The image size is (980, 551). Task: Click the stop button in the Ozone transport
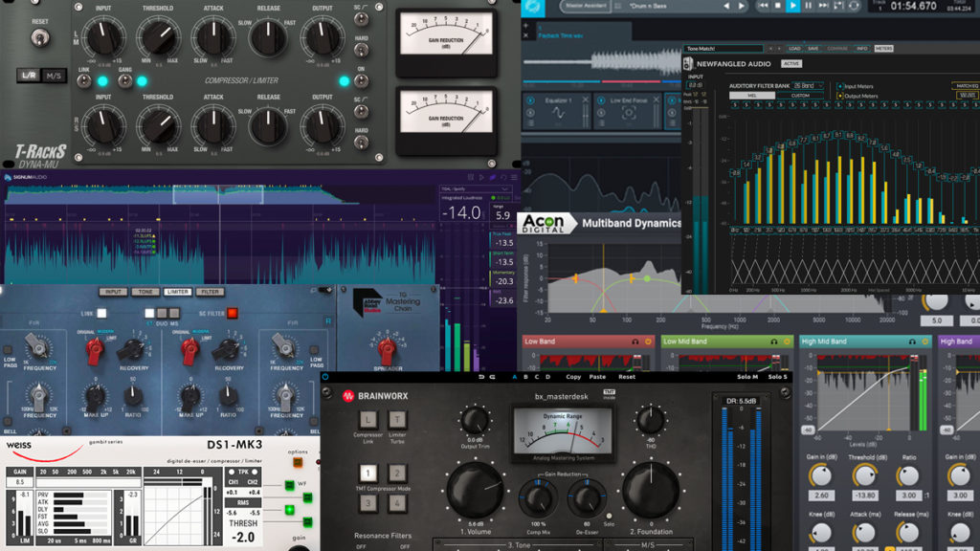click(777, 6)
